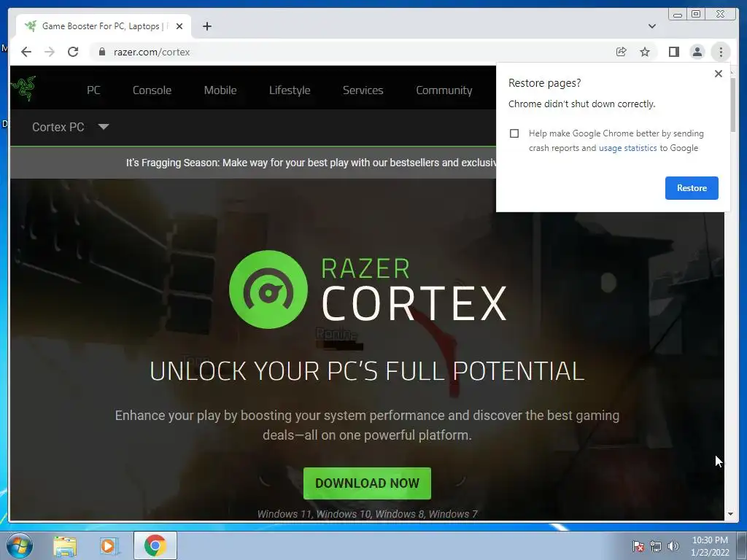Click the Show desktop button
The width and height of the screenshot is (747, 560).
point(742,546)
